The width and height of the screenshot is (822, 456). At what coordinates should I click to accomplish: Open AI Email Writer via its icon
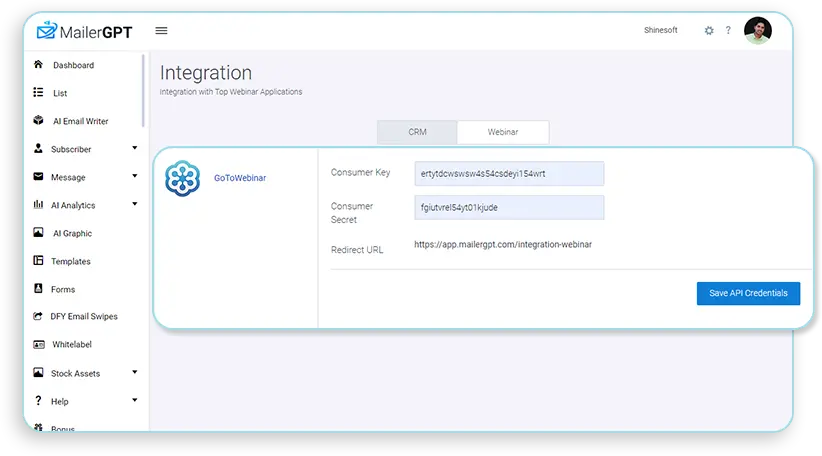[x=38, y=121]
